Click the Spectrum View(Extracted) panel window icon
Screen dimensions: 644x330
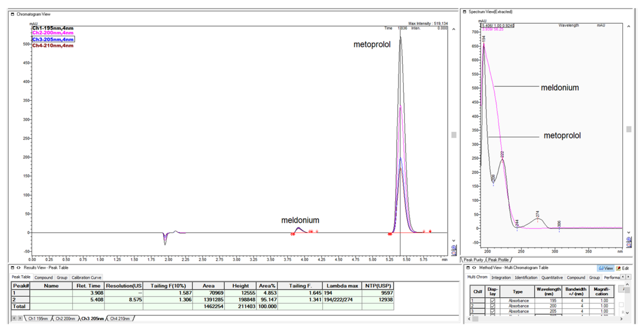click(x=465, y=11)
